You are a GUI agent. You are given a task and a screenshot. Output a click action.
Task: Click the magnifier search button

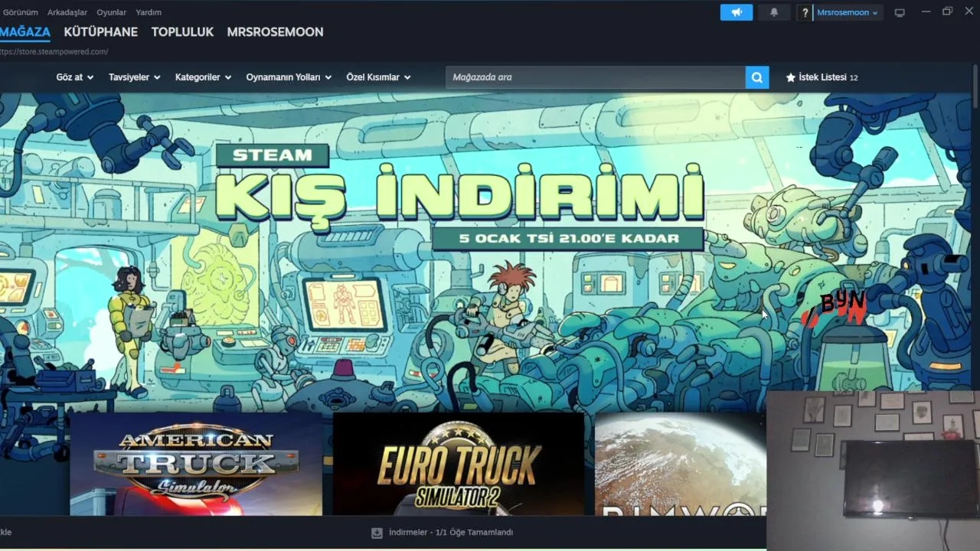(757, 77)
